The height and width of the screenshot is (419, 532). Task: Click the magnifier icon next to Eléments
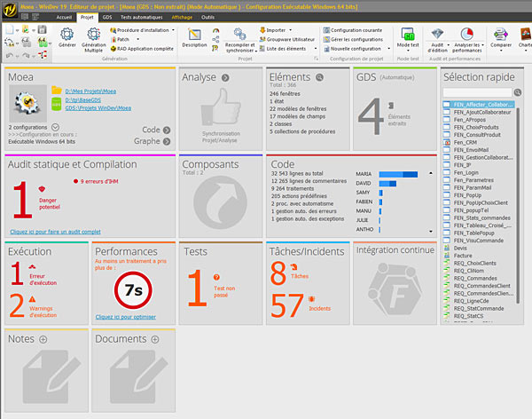coord(317,77)
